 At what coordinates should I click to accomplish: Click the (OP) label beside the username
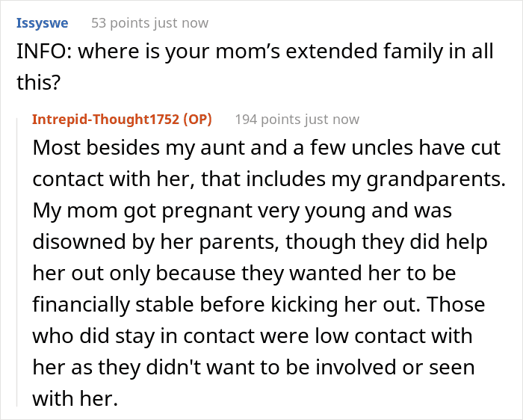196,120
